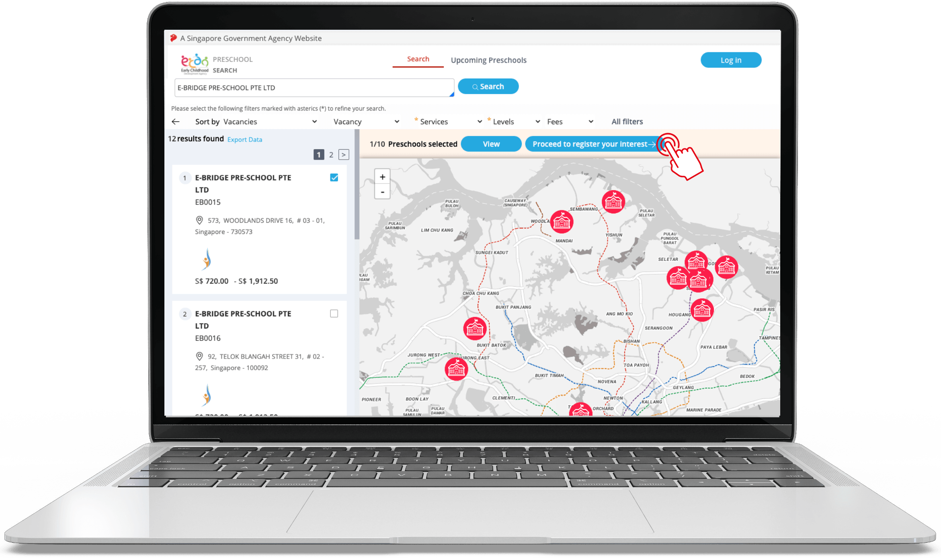Screen dimensions: 941x560
Task: Click the back arrow beside Sort by
Action: coord(176,121)
